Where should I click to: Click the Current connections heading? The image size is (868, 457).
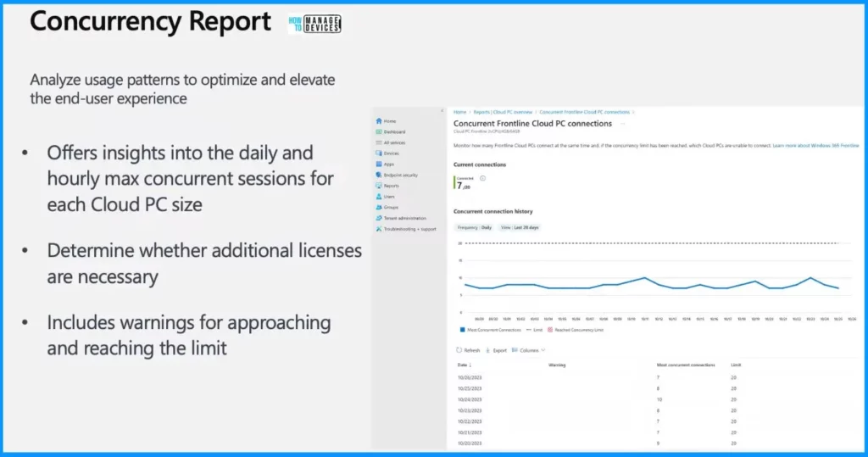[480, 164]
